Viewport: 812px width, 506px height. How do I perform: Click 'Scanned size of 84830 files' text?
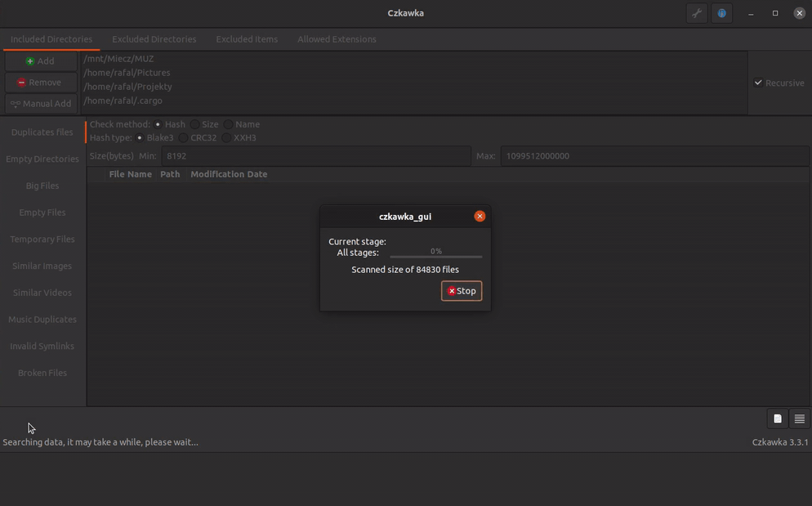pos(405,270)
